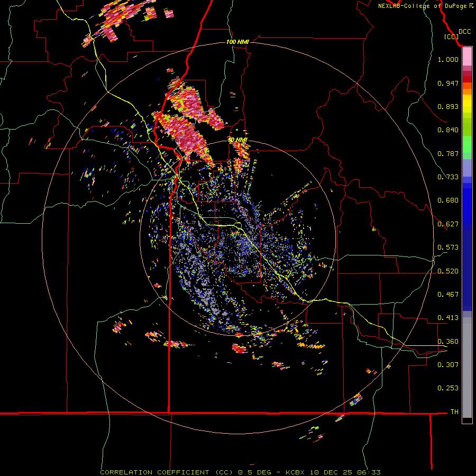Click the TH threshold label on legend
Screen dimensions: 476x476
(454, 412)
